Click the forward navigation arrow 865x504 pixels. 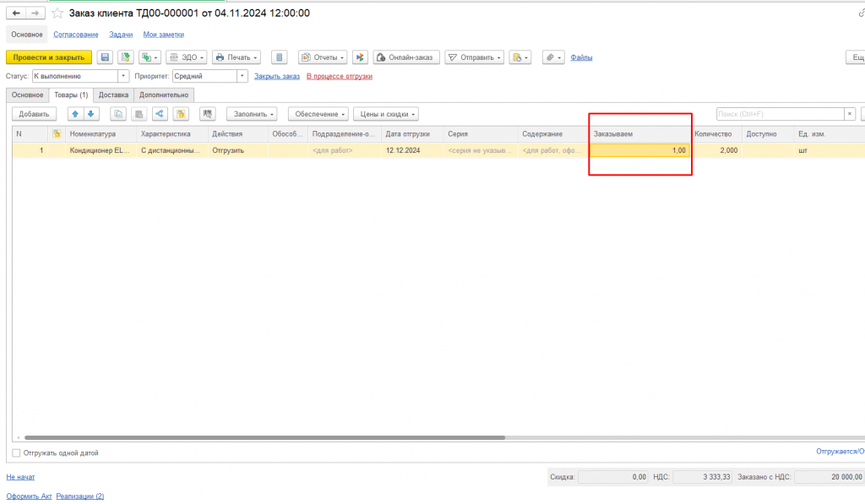tap(35, 13)
